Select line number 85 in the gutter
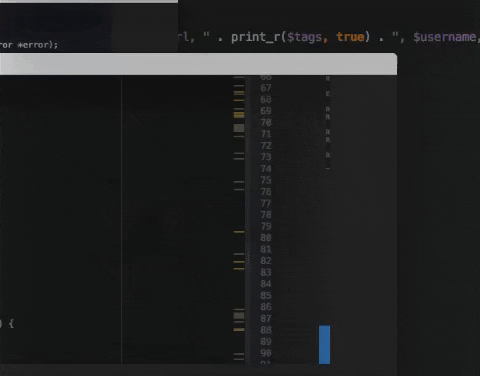The width and height of the screenshot is (480, 376). coord(266,295)
